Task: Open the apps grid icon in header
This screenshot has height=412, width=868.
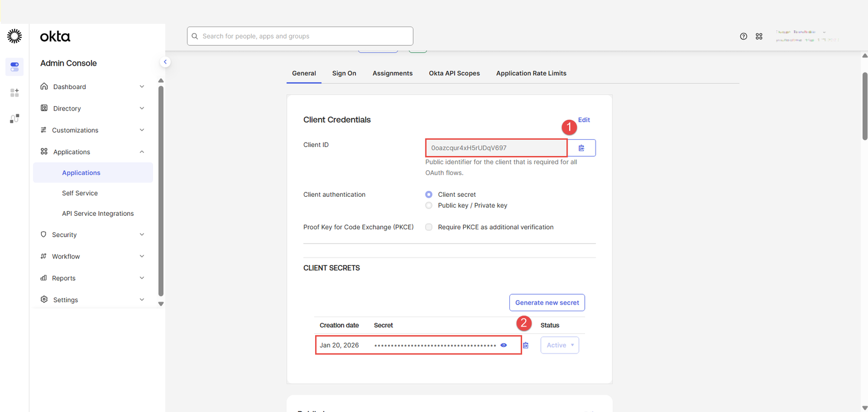Action: click(759, 36)
